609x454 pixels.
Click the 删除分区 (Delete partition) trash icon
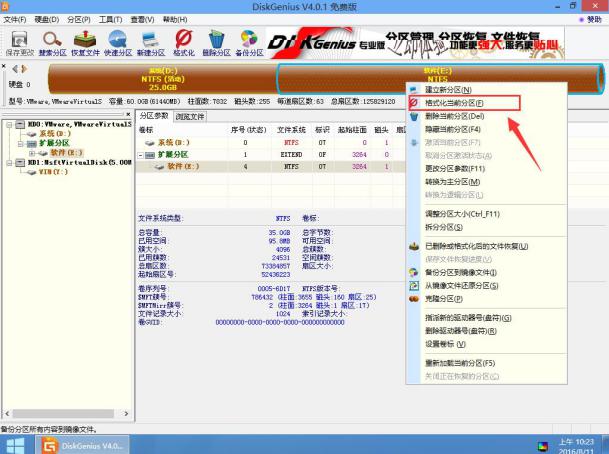point(216,43)
